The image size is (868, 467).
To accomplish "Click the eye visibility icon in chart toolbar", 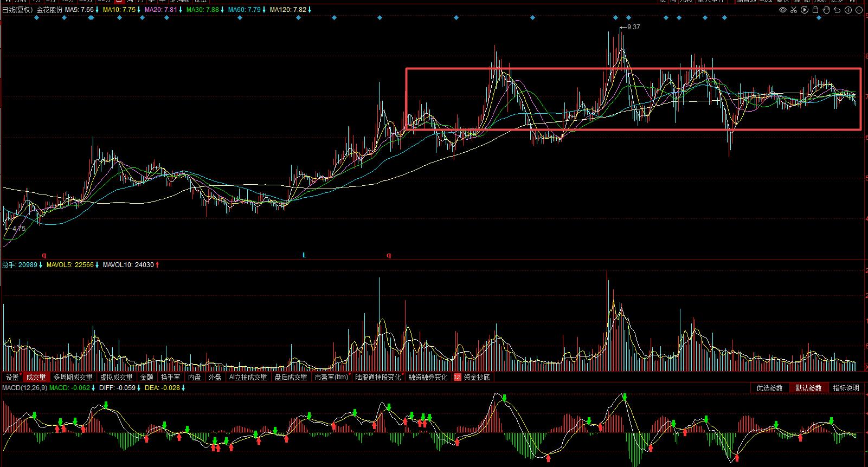I will tap(783, 10).
